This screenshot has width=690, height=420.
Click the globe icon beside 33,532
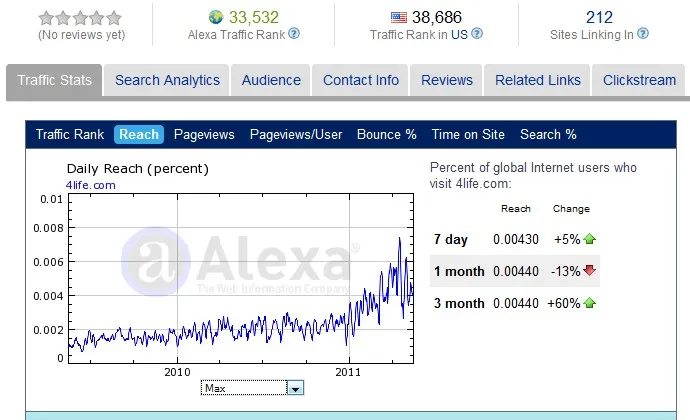(x=216, y=17)
